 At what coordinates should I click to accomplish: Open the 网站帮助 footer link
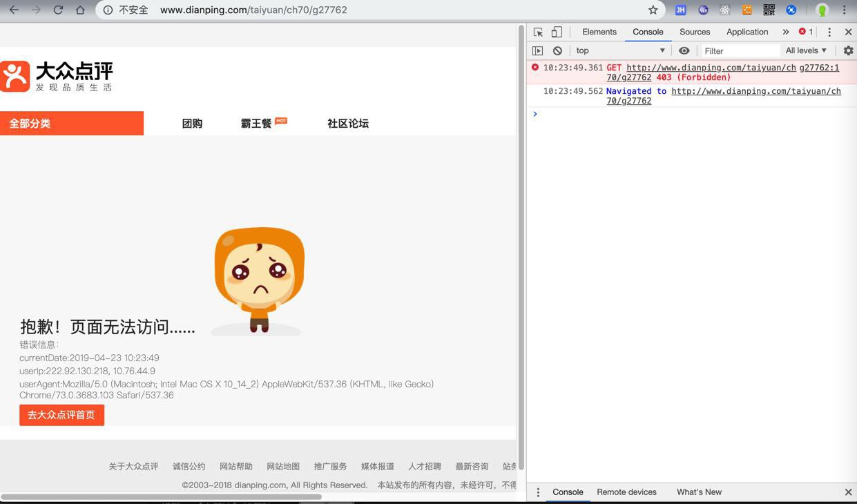coord(236,467)
